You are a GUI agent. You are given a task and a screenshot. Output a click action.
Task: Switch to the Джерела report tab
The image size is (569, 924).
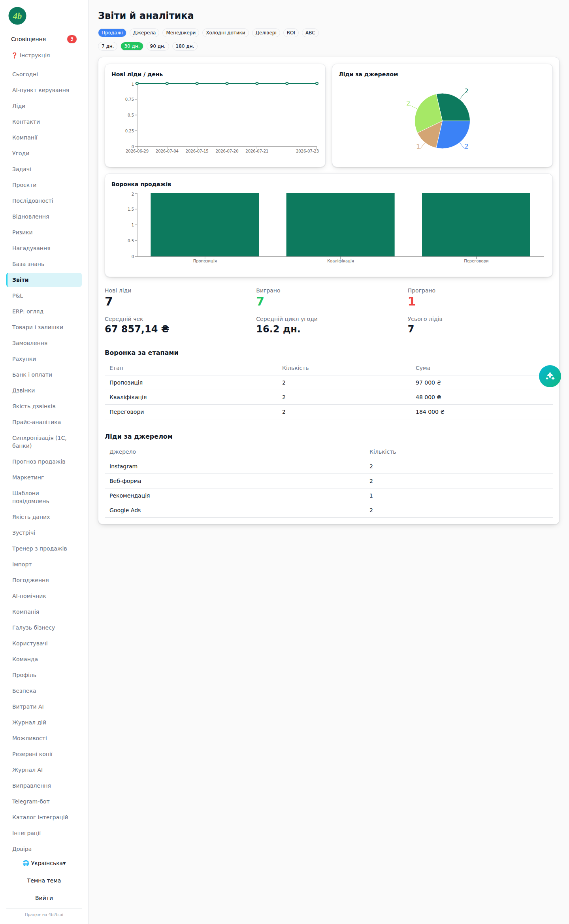pos(144,33)
